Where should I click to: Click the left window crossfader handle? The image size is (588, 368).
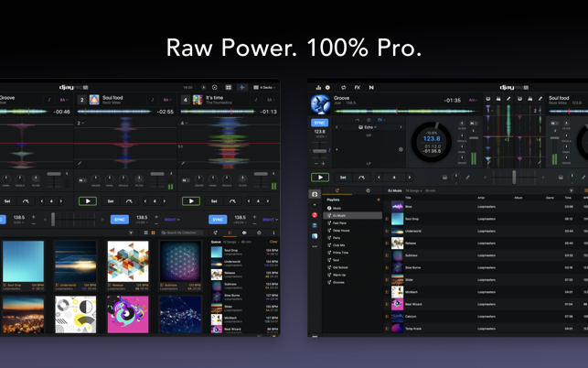point(53,220)
